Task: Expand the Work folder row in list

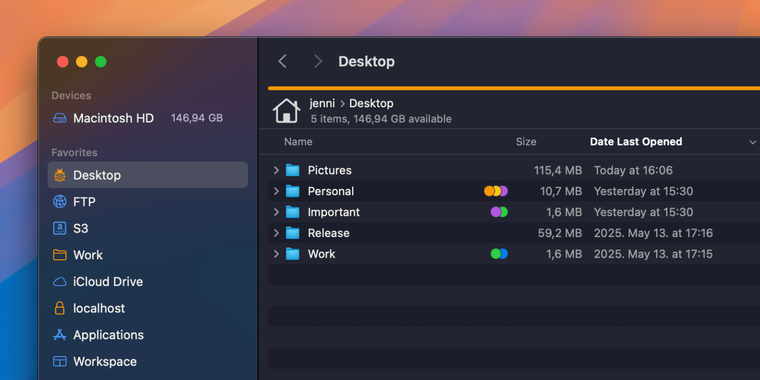Action: (x=276, y=254)
